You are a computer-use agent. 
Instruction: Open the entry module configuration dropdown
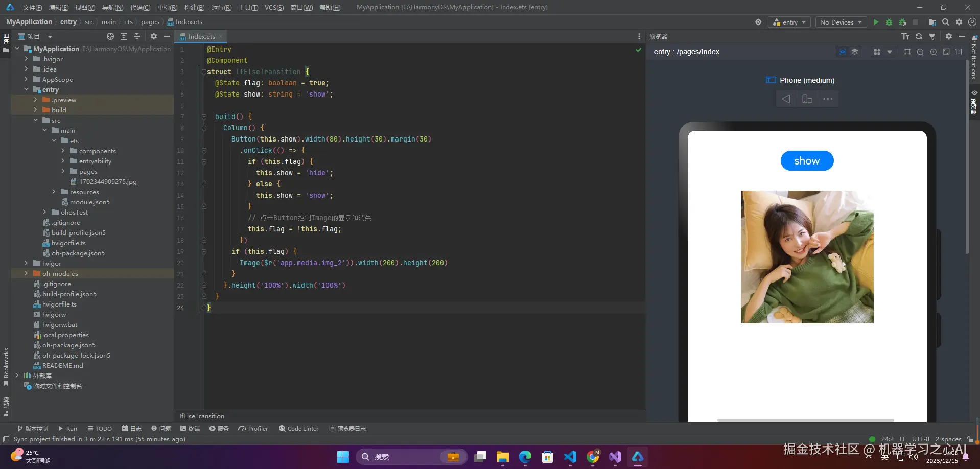[789, 22]
